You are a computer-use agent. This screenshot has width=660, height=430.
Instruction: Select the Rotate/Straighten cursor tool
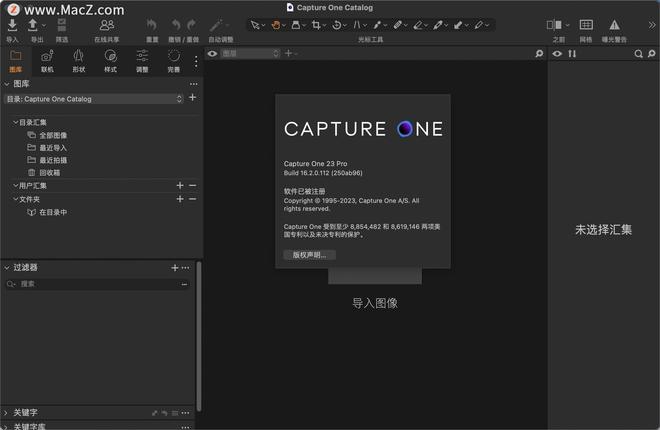tap(336, 25)
